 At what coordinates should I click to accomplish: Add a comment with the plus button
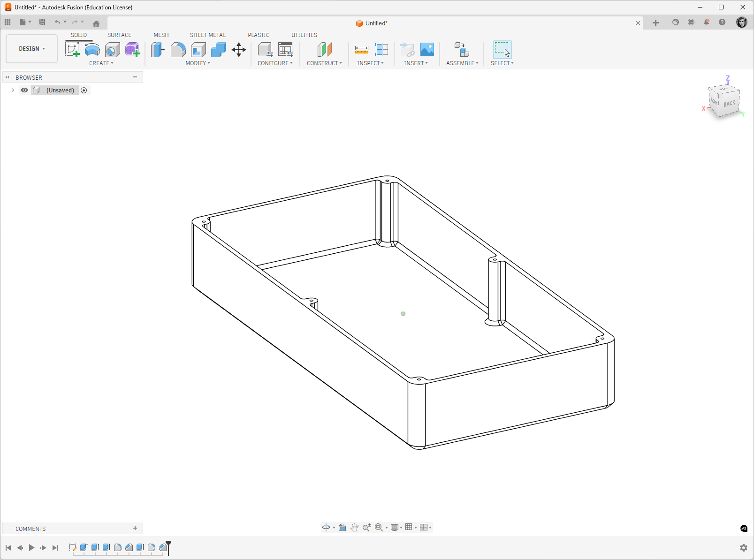pos(135,528)
